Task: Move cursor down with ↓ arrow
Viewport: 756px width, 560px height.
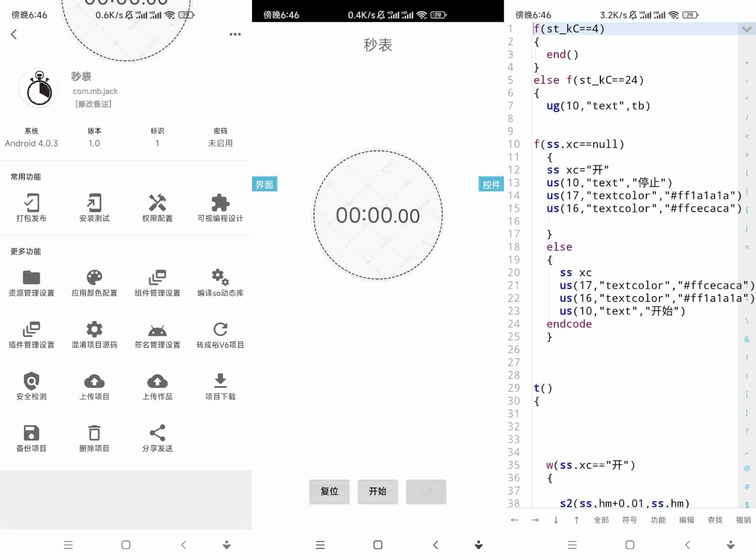Action: tap(556, 520)
